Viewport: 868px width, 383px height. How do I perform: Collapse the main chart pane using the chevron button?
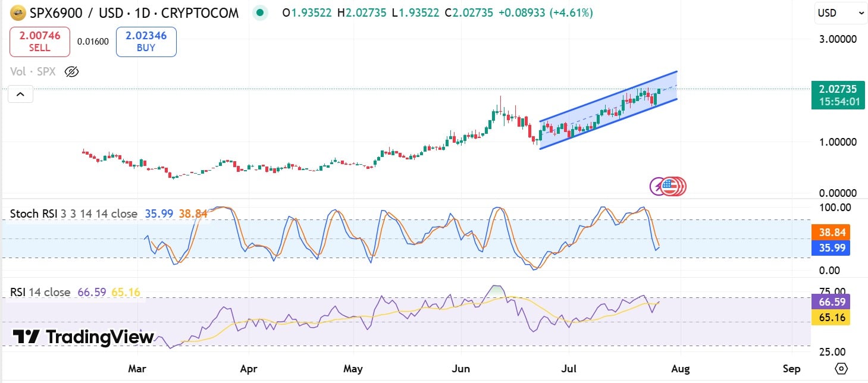[x=20, y=94]
